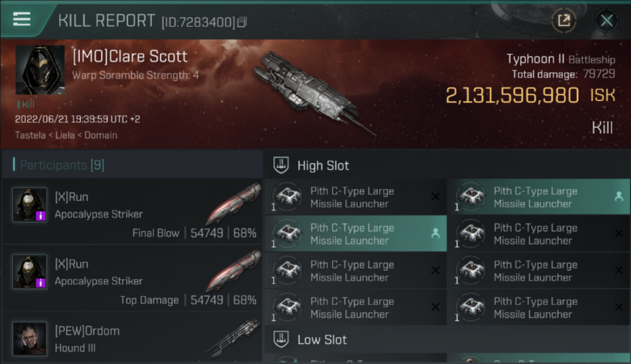
Task: Close the kill report window
Action: coord(606,20)
